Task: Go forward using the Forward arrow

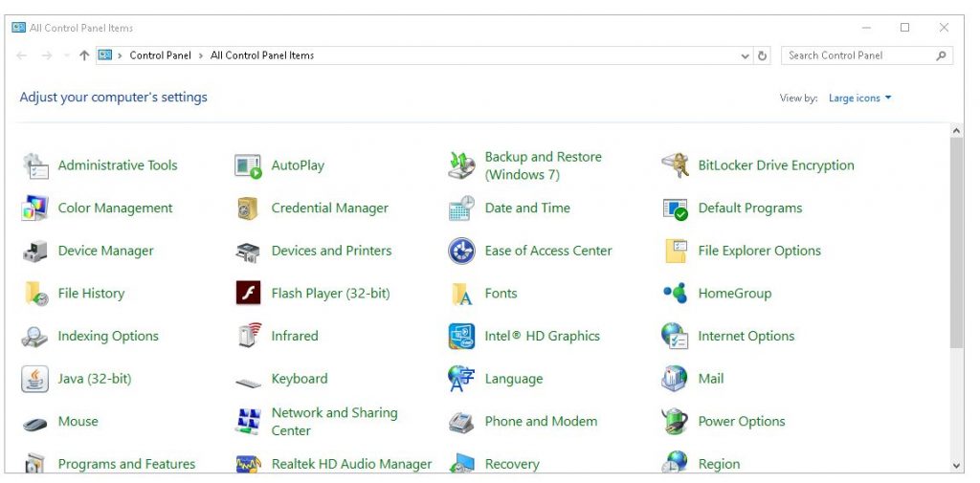Action: click(x=47, y=55)
